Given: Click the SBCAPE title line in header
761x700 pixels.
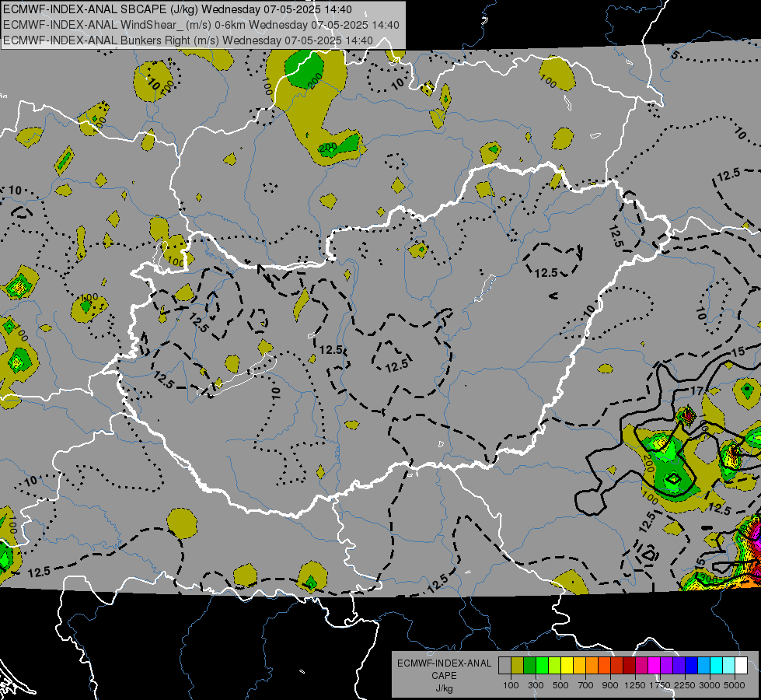Looking at the screenshot, I should coord(178,9).
